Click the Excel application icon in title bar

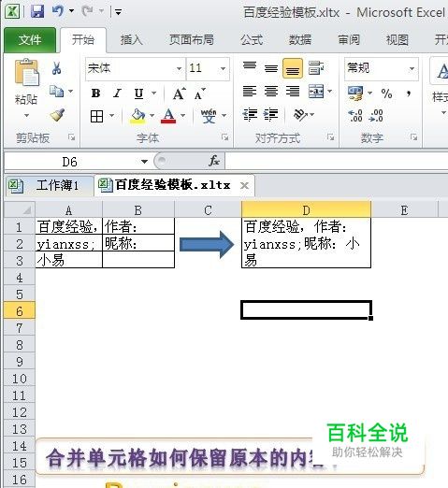click(12, 11)
